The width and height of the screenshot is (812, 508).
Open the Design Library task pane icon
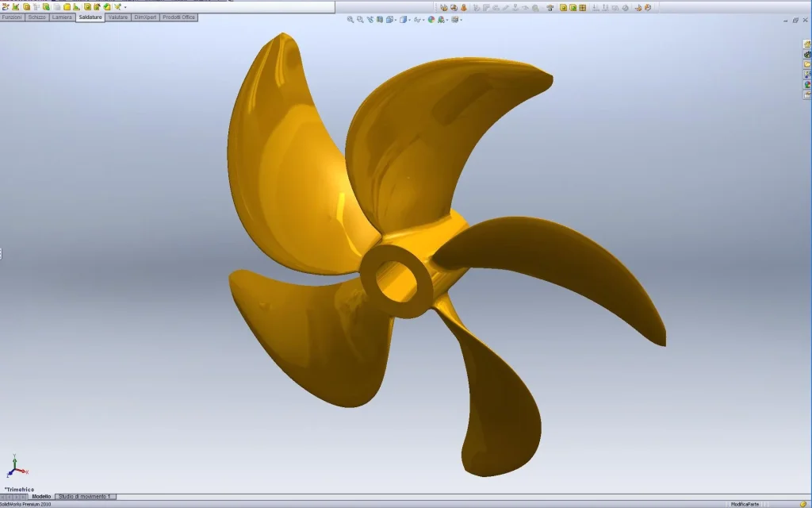pos(807,55)
